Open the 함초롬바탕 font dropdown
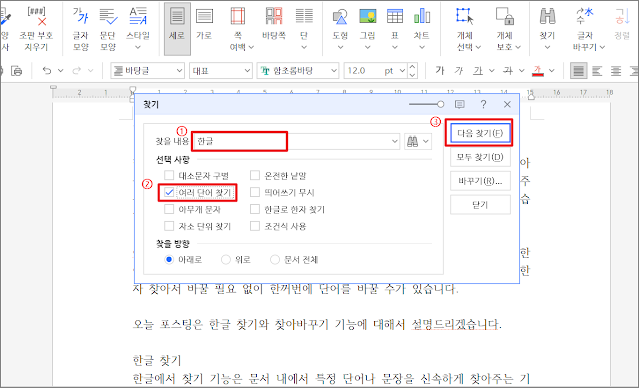Screen dimensions: 639x388 click(x=334, y=71)
